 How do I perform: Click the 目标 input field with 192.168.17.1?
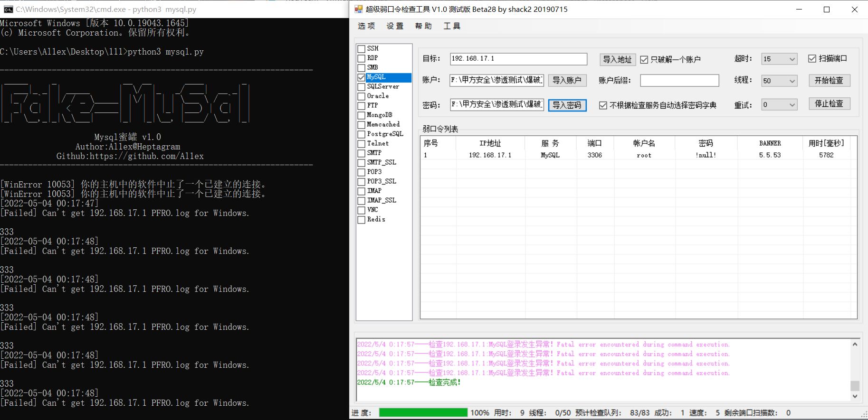tap(518, 59)
